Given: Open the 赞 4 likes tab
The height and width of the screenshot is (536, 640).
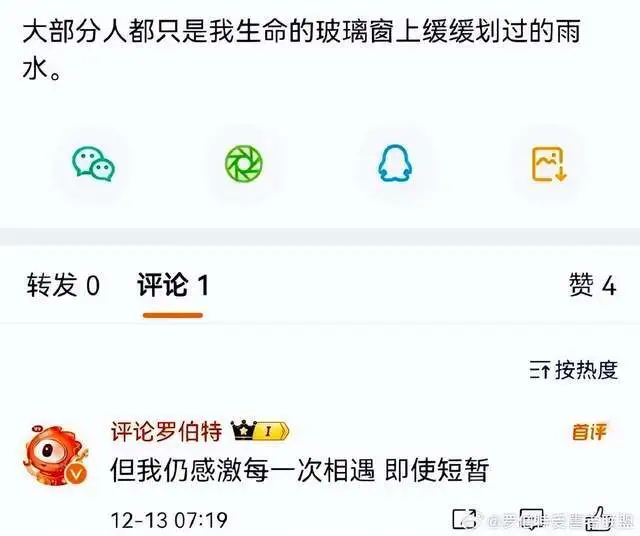Looking at the screenshot, I should click(592, 285).
